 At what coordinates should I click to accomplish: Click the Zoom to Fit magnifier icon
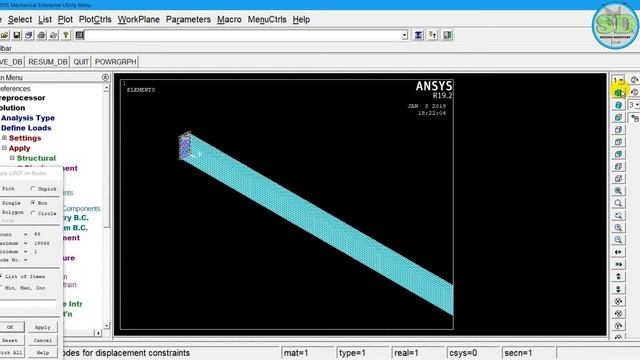[618, 191]
